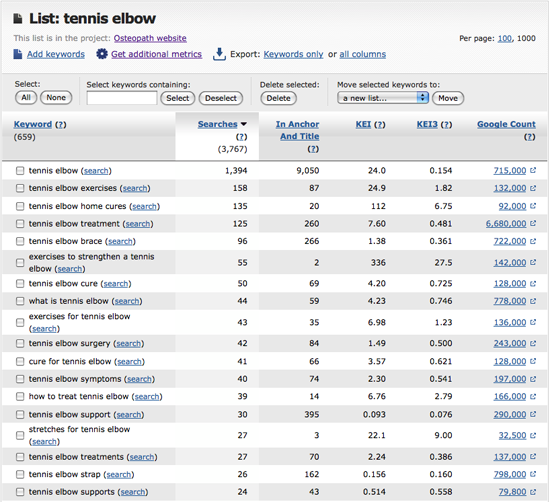
Task: Sort by the KEI column header
Action: click(x=363, y=125)
